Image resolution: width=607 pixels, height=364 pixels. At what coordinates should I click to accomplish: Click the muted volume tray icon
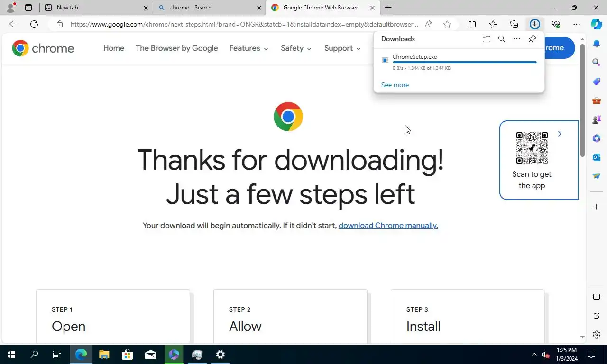[545, 355]
